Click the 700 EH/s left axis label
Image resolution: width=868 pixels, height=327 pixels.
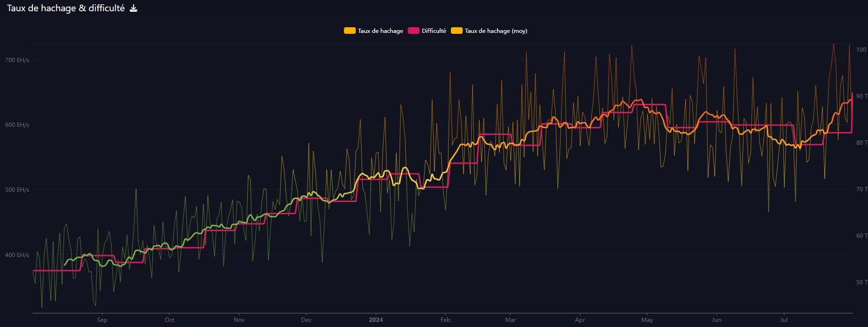point(17,60)
